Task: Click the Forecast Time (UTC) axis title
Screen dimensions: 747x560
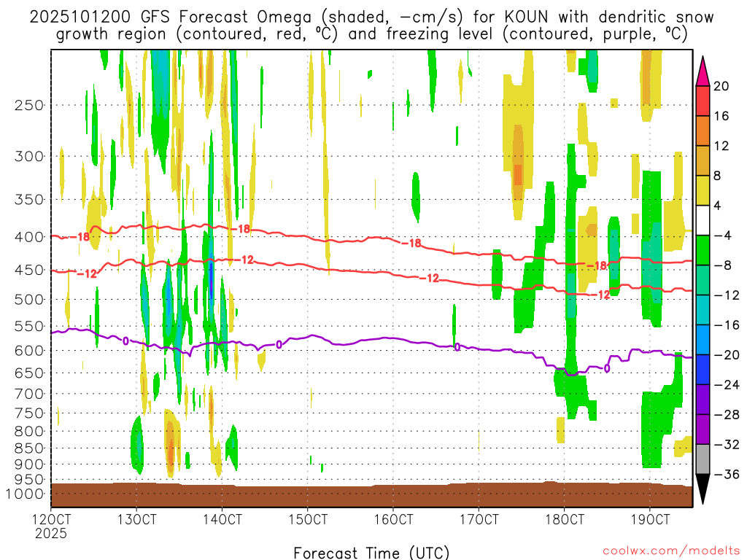Action: pyautogui.click(x=371, y=553)
